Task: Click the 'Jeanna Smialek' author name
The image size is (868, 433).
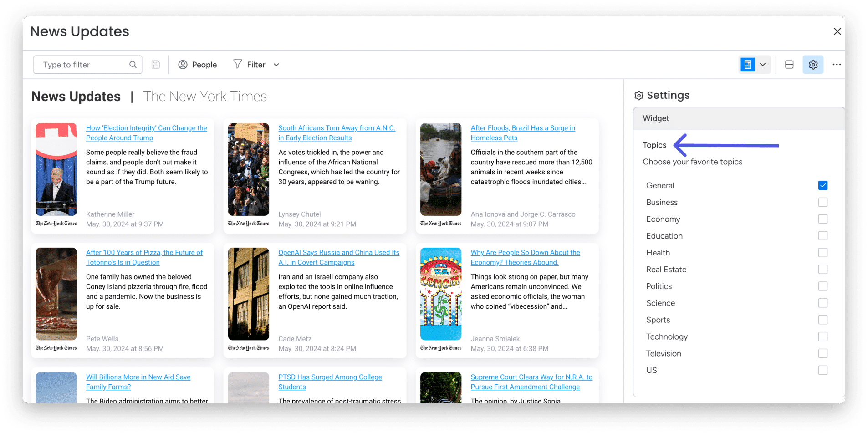Action: [x=495, y=339]
